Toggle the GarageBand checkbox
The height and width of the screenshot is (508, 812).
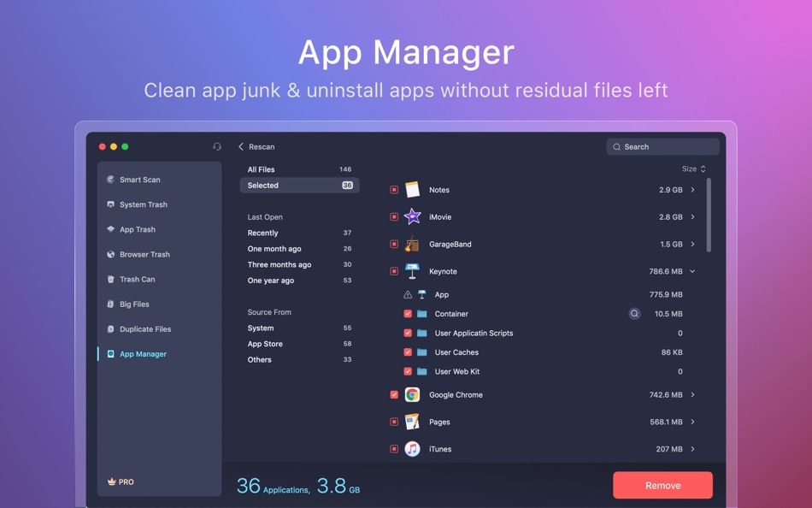[x=394, y=244]
